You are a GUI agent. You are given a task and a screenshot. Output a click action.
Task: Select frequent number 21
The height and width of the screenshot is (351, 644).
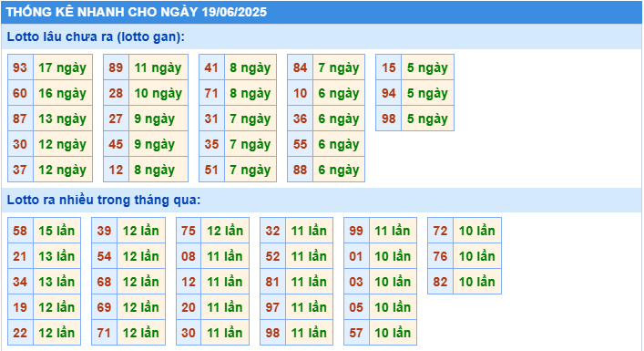20,256
